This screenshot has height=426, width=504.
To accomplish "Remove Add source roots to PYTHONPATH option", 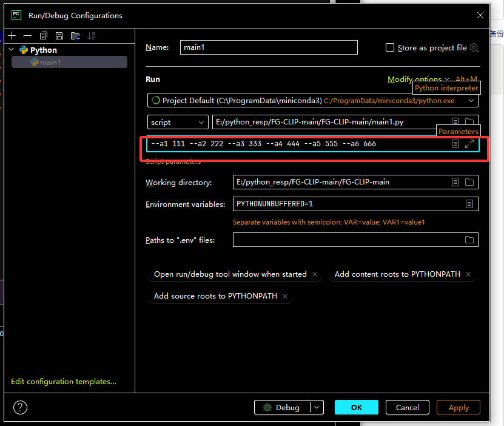I will pos(285,296).
